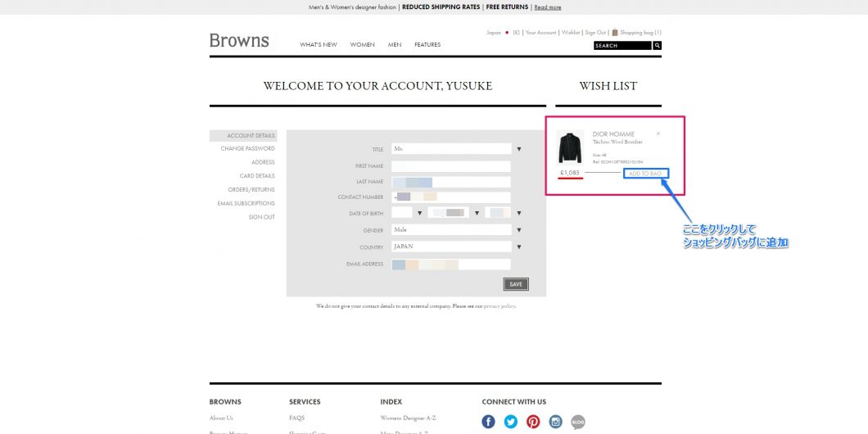Image resolution: width=868 pixels, height=434 pixels.
Task: Open Email Subscriptions section
Action: 246,203
